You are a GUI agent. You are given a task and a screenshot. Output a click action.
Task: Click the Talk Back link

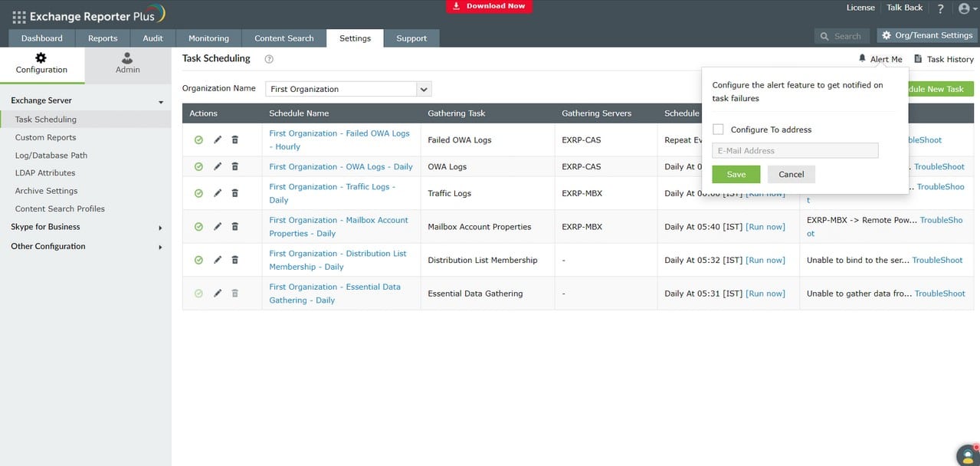coord(905,8)
